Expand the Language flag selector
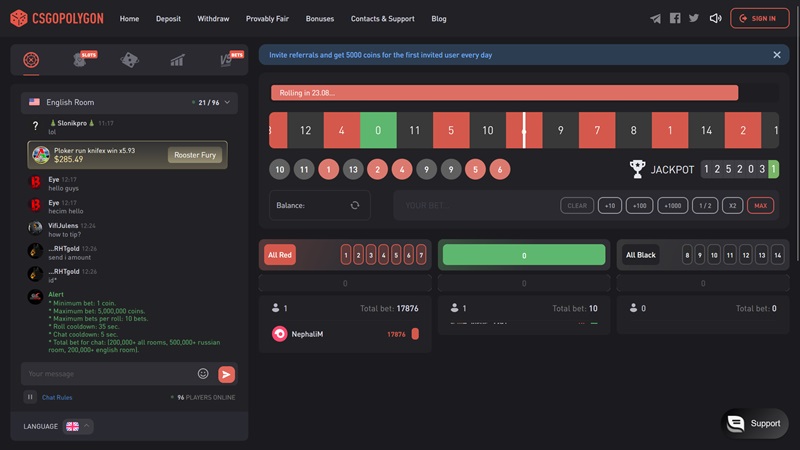800x450 pixels. point(78,427)
